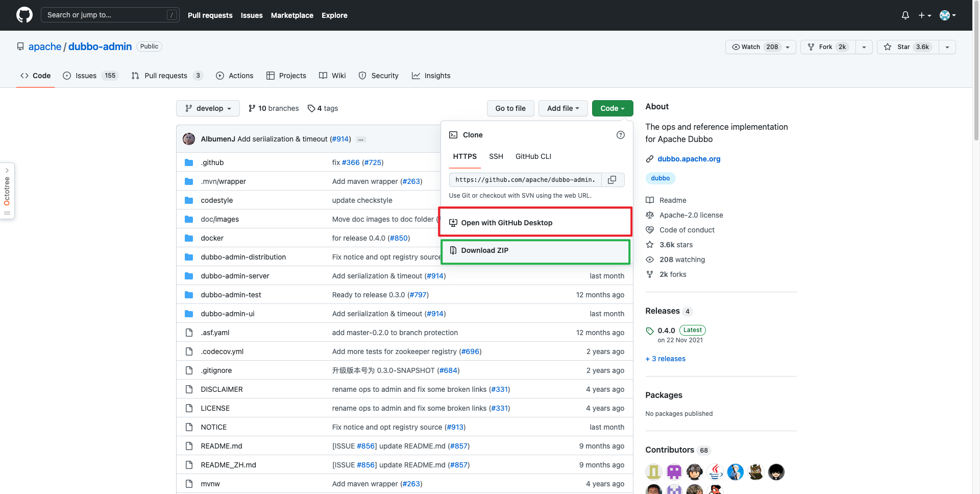Click the terminal Clone icon
This screenshot has height=494, width=980.
[x=453, y=135]
